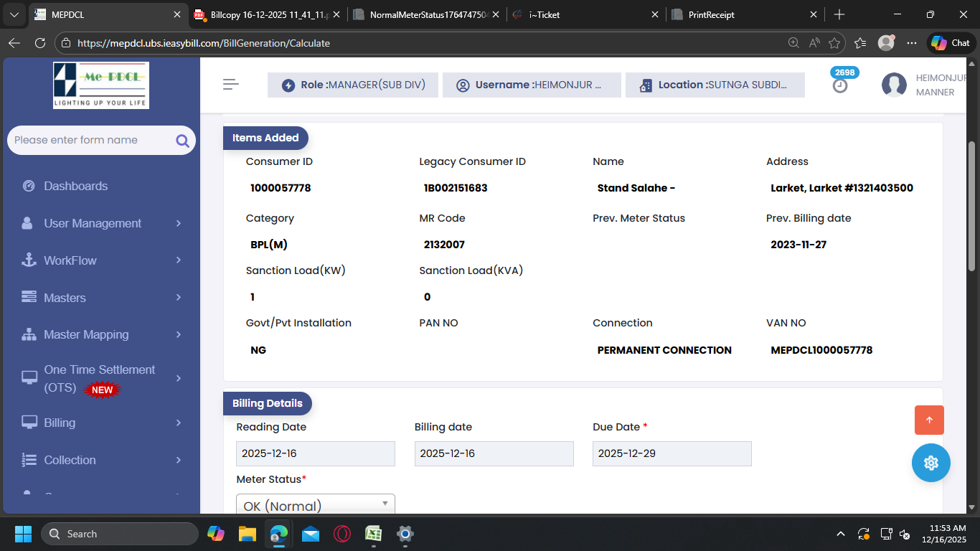Open a new browser tab
980x551 pixels.
839,14
